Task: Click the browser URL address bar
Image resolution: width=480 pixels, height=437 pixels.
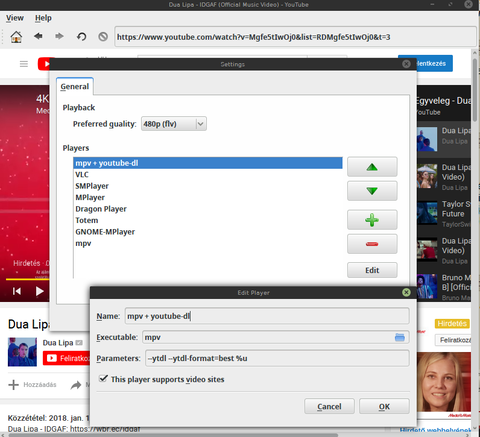Action: (x=295, y=37)
